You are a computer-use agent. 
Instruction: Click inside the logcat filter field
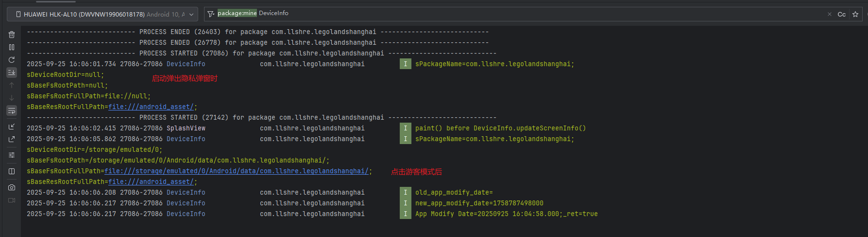pos(534,14)
